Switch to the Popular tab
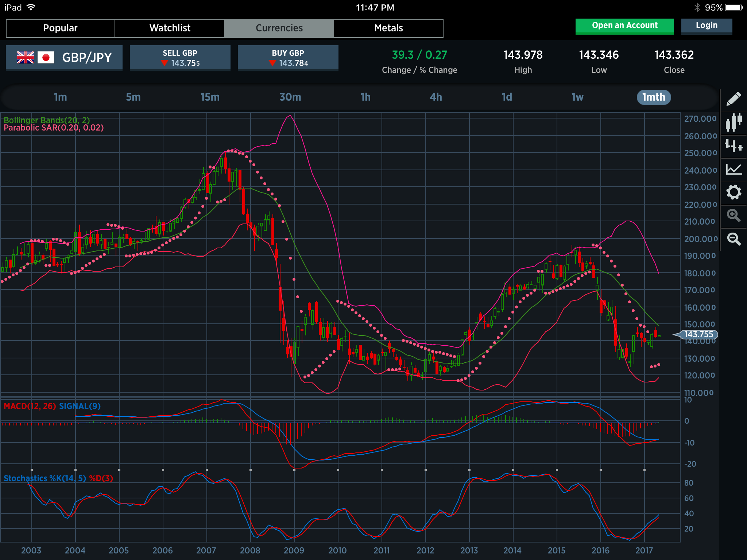 [x=61, y=28]
